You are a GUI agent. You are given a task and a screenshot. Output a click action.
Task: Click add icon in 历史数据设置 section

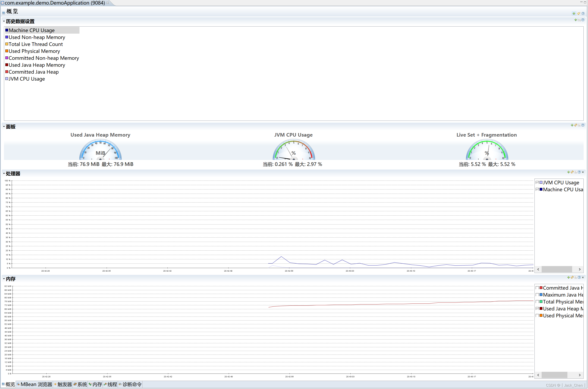576,20
